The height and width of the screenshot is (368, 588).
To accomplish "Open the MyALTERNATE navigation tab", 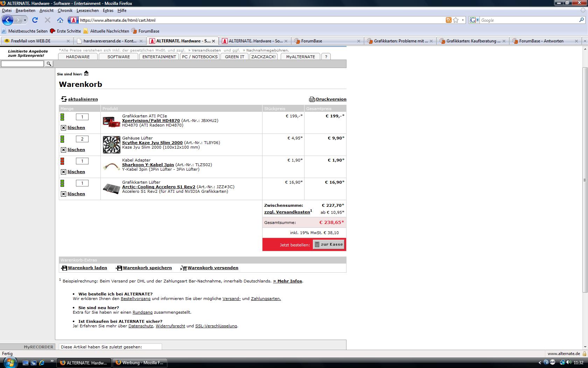I will coord(300,56).
